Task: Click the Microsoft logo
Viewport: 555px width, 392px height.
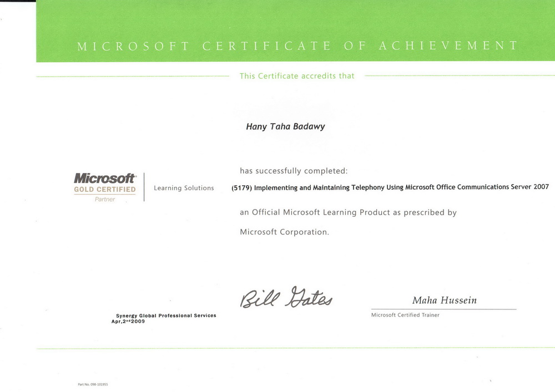Action: pos(105,179)
